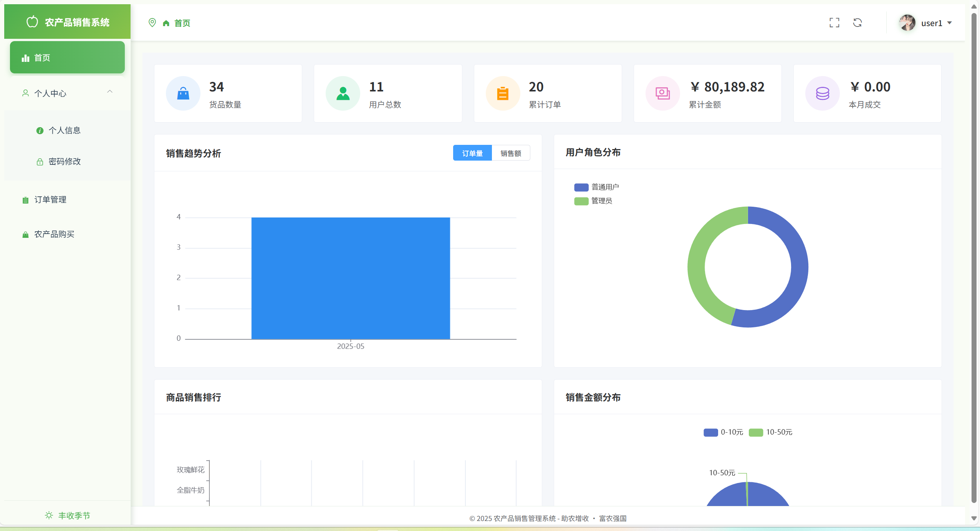Open the 首页 sidebar menu item

coord(67,57)
